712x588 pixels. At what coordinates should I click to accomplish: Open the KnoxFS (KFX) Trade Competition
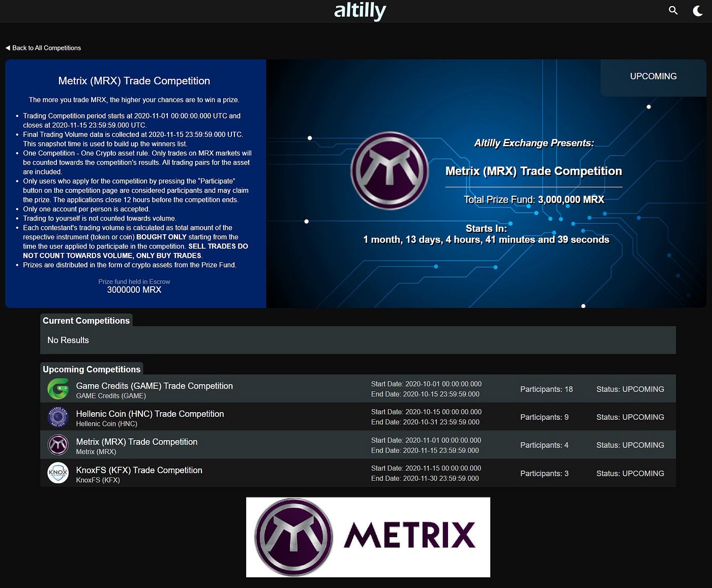coord(139,470)
